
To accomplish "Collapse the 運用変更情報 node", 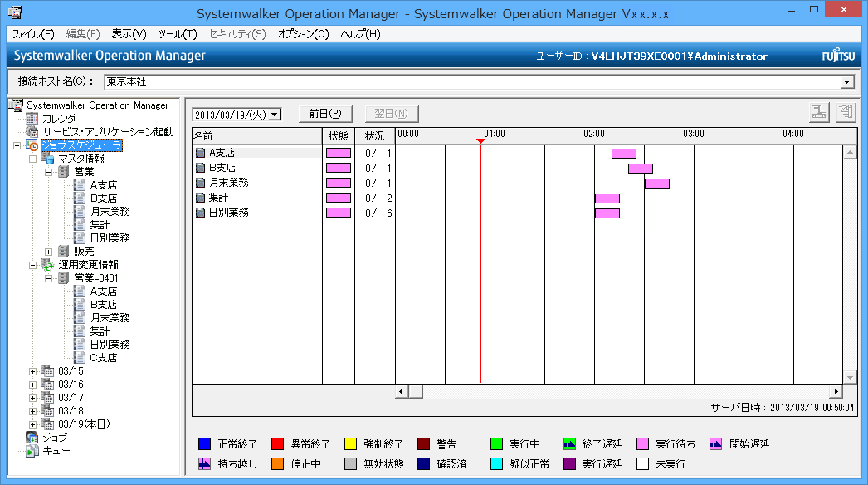I will tap(32, 266).
